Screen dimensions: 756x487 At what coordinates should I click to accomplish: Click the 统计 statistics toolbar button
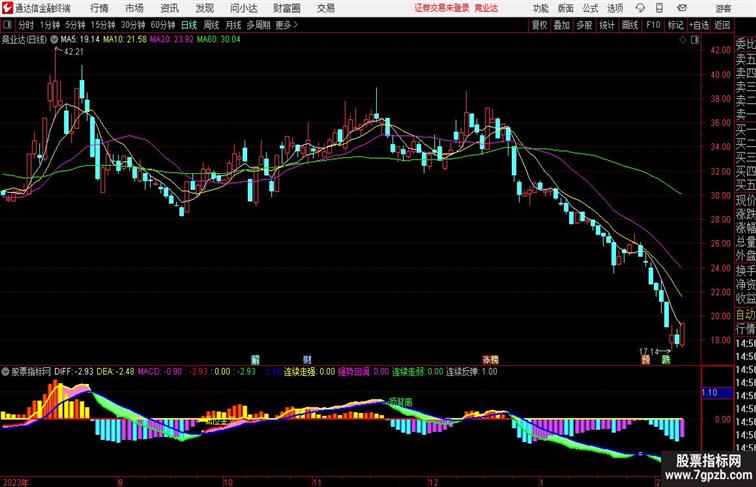607,25
